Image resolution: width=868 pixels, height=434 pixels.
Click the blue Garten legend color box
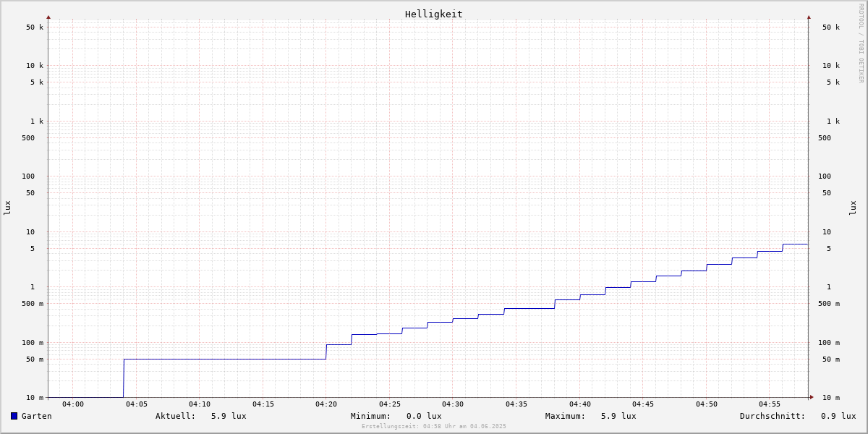tap(14, 416)
